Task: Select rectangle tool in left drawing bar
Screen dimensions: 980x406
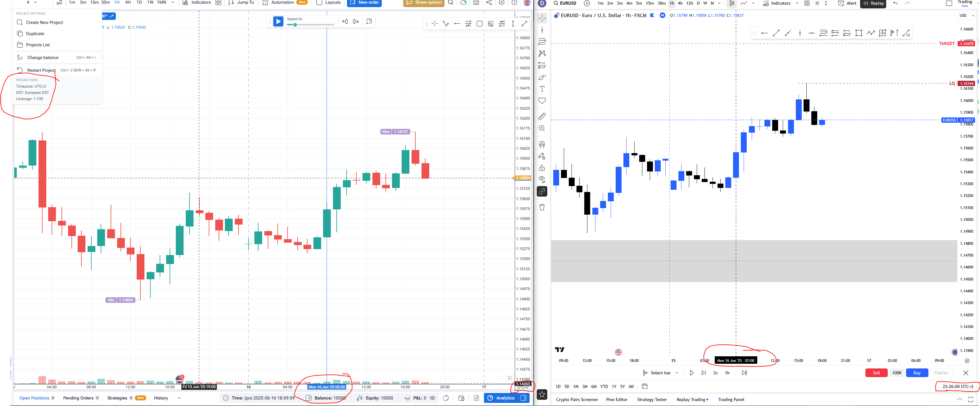Action: click(479, 24)
